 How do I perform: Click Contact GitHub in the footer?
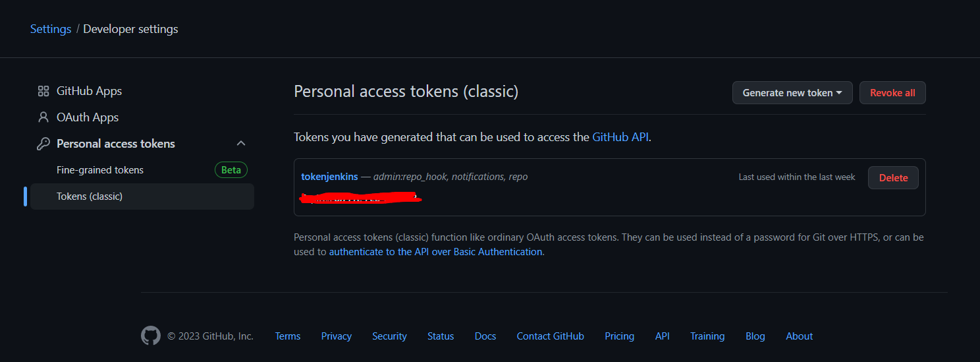click(x=551, y=336)
